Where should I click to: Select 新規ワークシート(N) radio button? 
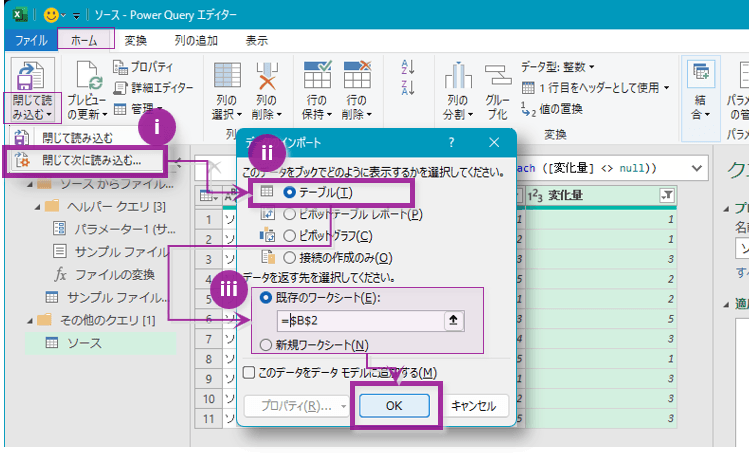[x=266, y=345]
